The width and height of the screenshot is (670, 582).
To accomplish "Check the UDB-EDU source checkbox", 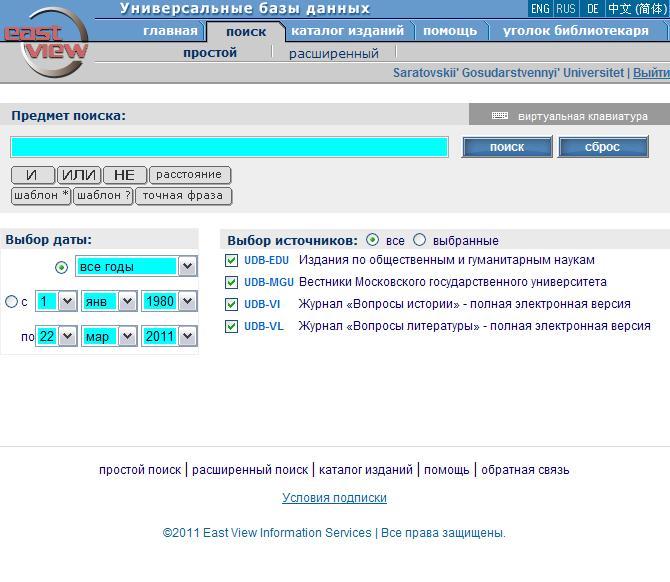I will tap(232, 260).
